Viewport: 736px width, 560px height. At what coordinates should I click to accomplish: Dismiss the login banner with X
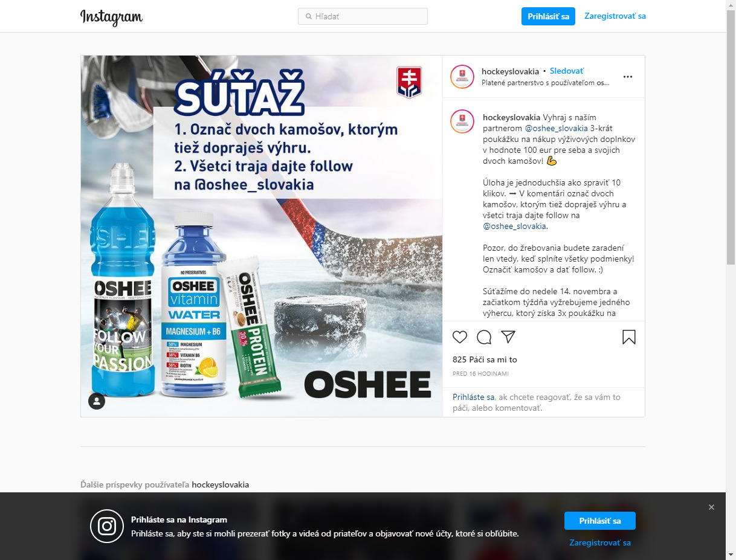click(711, 507)
